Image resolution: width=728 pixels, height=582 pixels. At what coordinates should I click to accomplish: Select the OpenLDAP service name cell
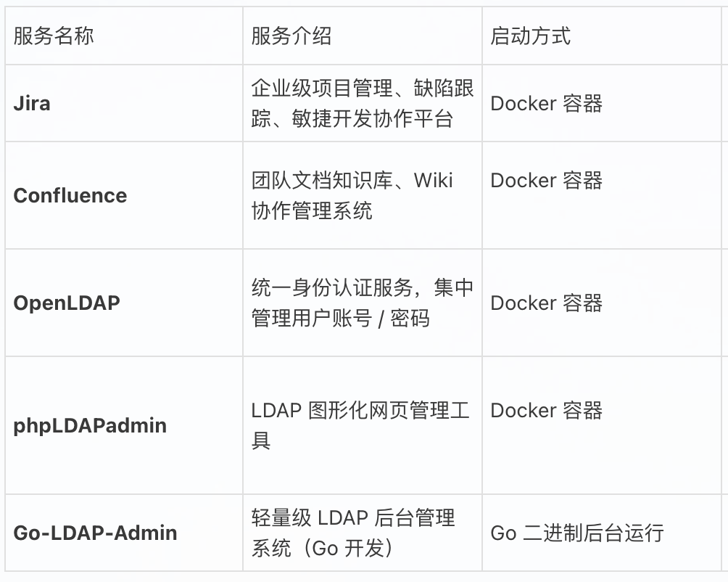[67, 303]
